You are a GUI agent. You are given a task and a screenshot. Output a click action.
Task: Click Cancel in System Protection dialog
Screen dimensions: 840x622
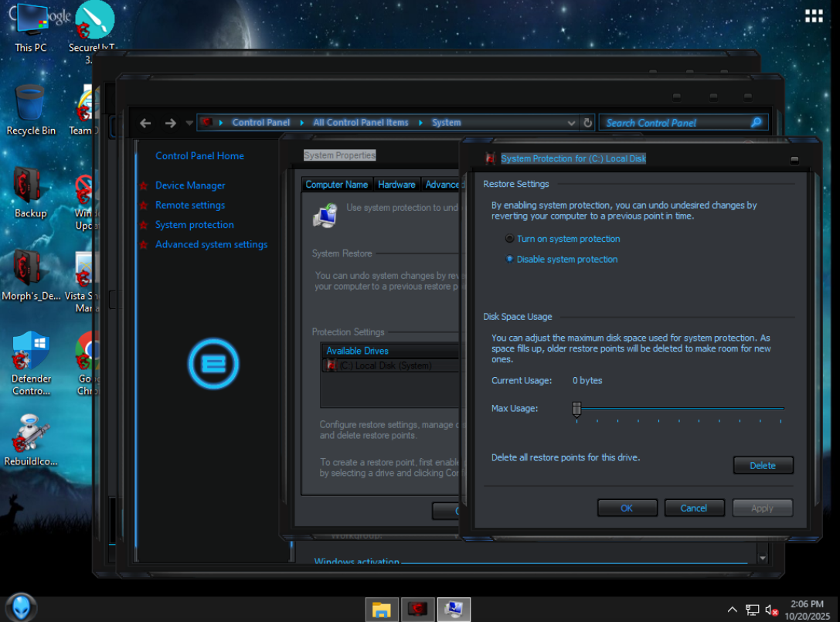click(694, 508)
